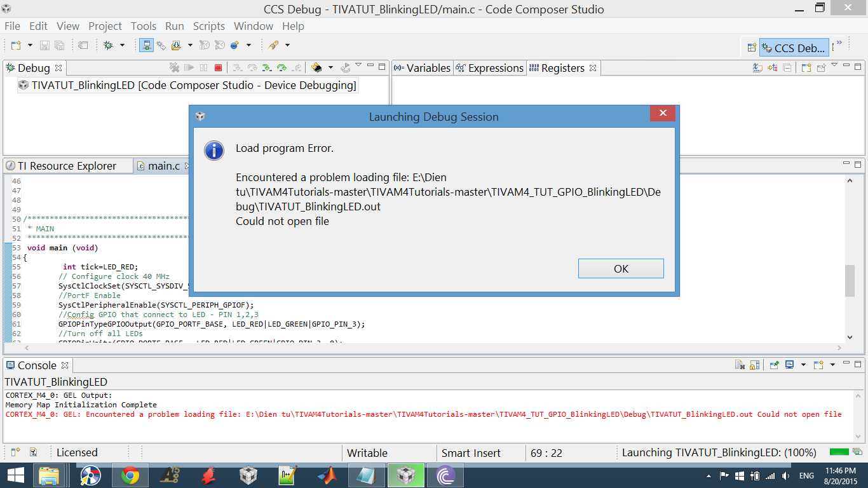Viewport: 868px width, 488px height.
Task: Toggle Pin Console in the Console toolbar
Action: [775, 365]
